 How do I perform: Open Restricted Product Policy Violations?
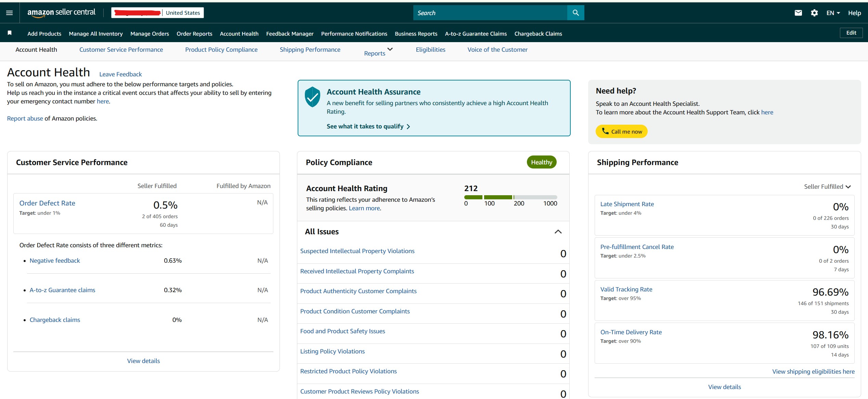click(x=348, y=371)
